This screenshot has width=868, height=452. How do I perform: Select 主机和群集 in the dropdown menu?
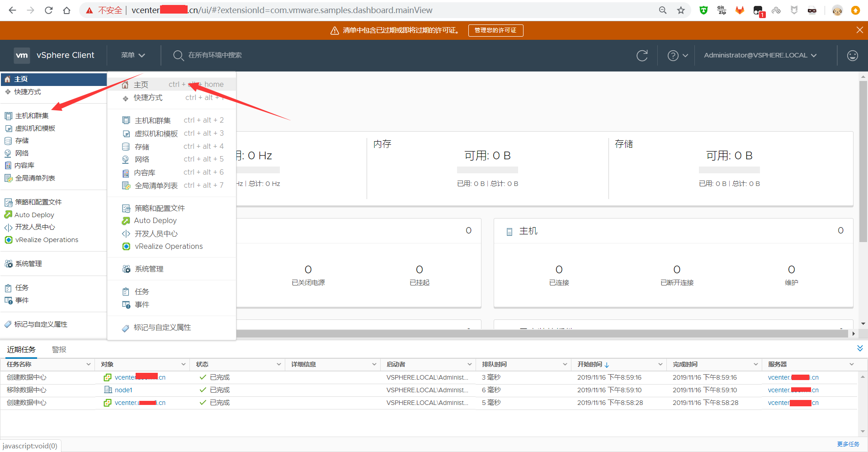coord(172,120)
